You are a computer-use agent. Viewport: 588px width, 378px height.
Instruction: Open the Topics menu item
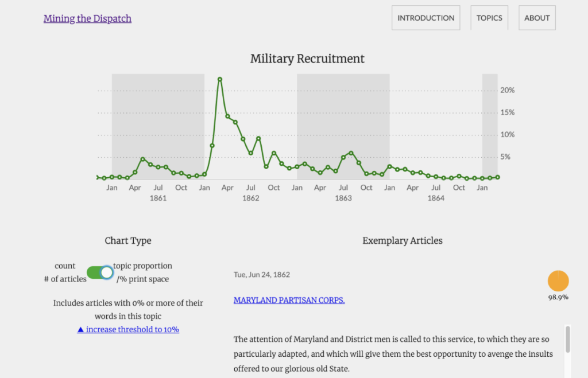point(489,18)
